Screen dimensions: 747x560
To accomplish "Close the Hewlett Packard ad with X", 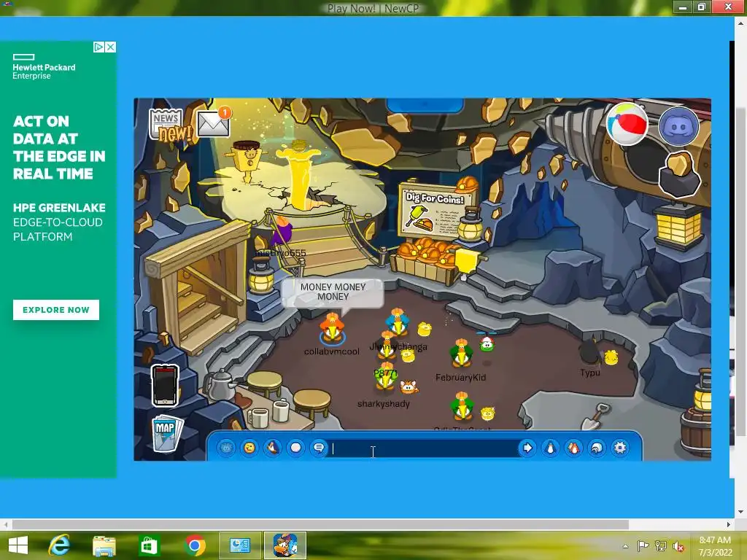I will click(x=111, y=47).
